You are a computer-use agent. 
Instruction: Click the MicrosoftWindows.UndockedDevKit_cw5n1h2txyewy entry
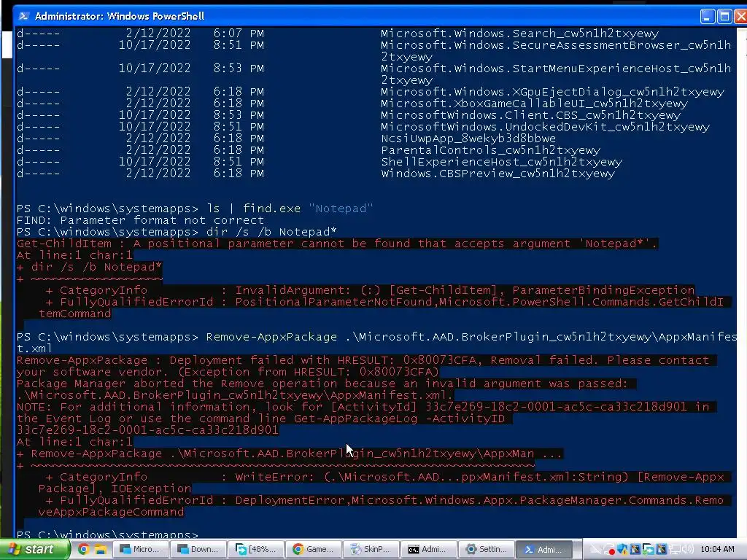(x=546, y=127)
